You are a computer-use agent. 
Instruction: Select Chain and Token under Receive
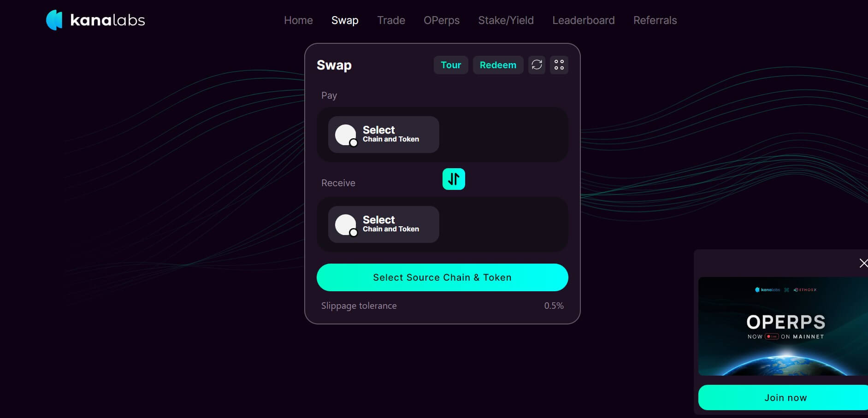coord(384,224)
